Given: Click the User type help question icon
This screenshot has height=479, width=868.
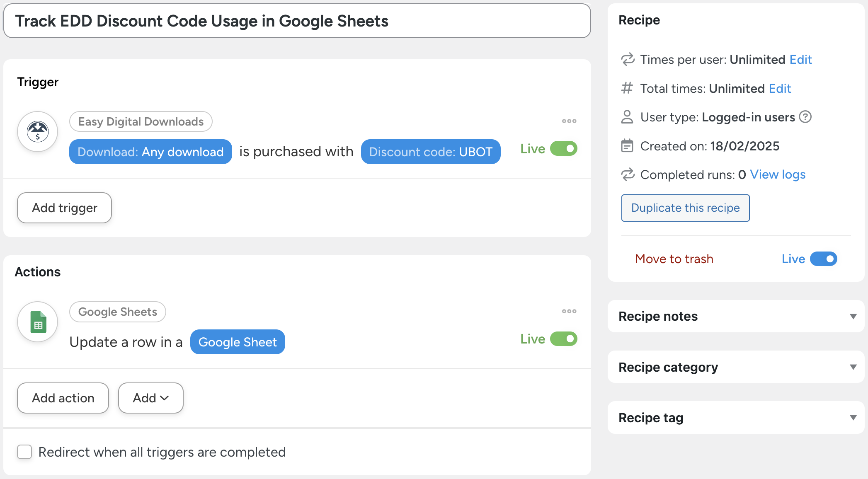Looking at the screenshot, I should pyautogui.click(x=805, y=117).
